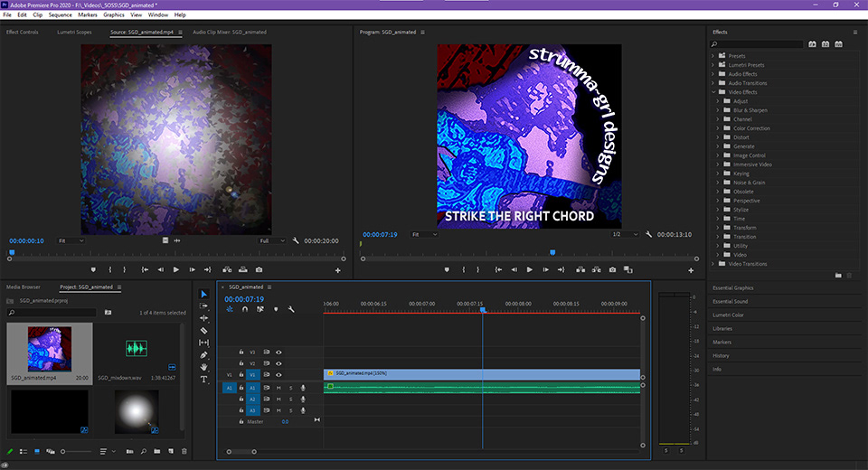Step forward one frame in Program monitor
This screenshot has height=470, width=868.
(x=545, y=269)
